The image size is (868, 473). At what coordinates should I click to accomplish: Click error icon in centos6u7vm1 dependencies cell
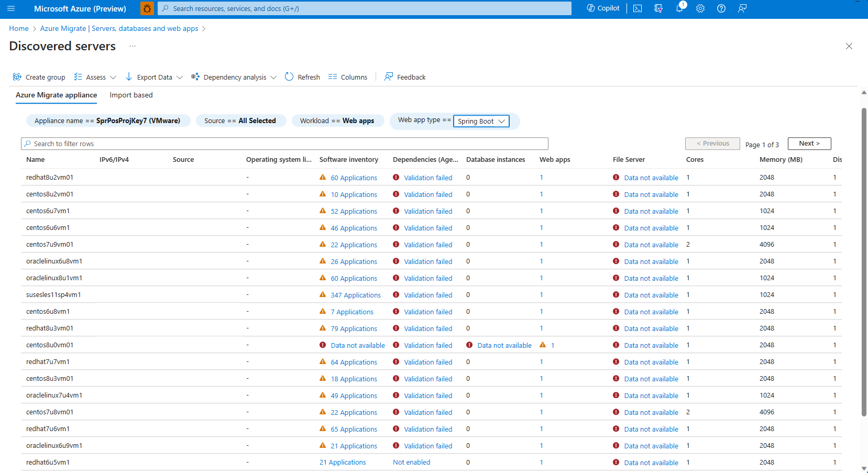(x=396, y=211)
